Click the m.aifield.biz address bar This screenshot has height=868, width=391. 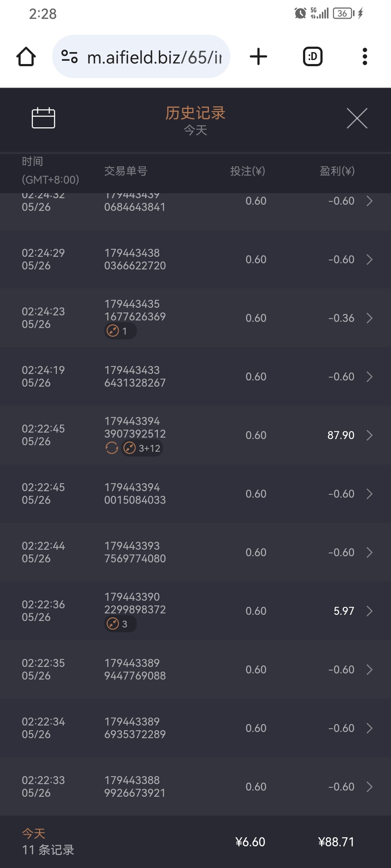[x=154, y=57]
